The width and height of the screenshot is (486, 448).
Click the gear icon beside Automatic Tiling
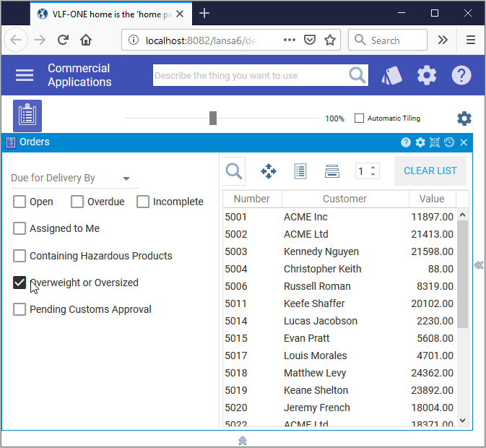[464, 119]
